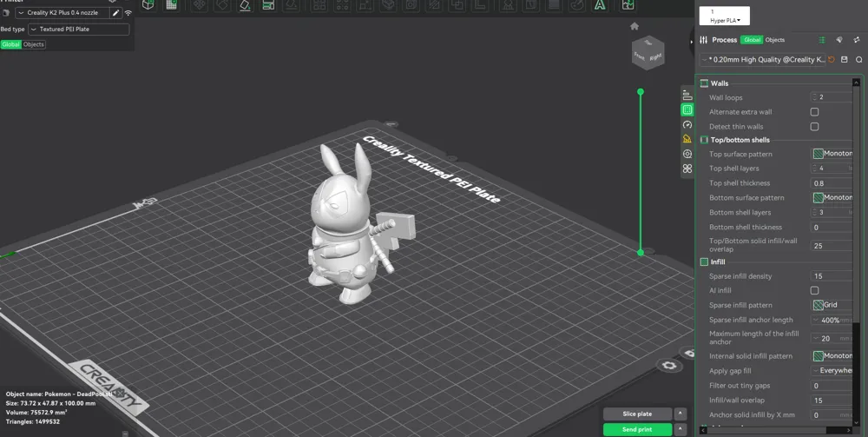Click the settings panel scroll-up arrow

(x=856, y=83)
